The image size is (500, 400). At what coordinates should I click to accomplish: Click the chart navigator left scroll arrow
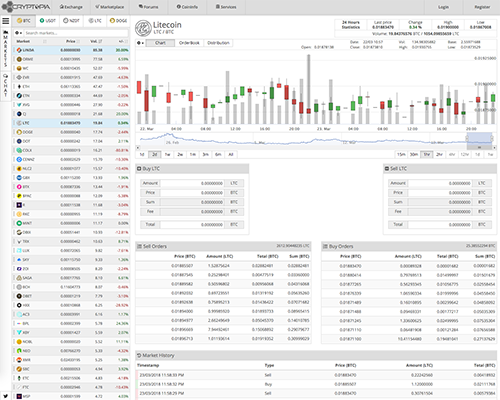[137, 148]
